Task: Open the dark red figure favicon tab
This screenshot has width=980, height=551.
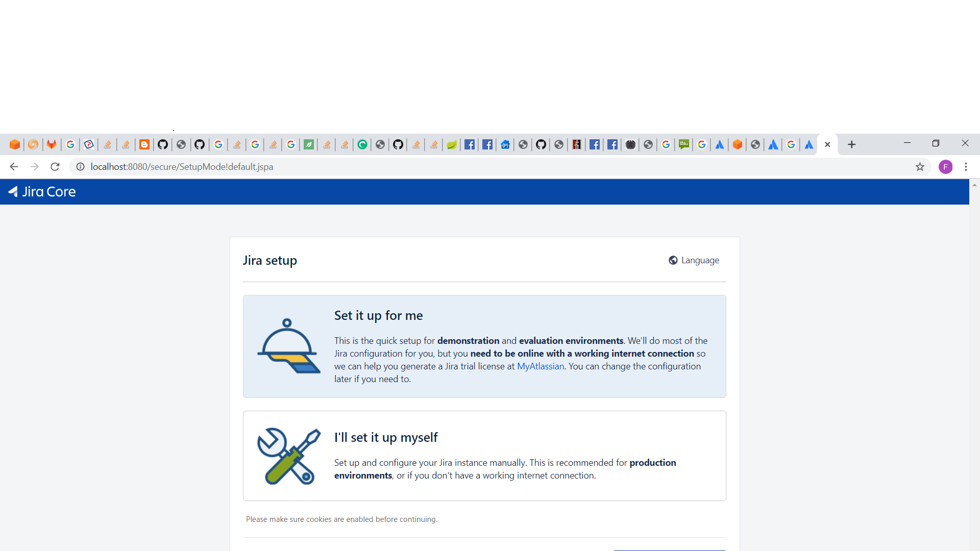Action: coord(577,145)
